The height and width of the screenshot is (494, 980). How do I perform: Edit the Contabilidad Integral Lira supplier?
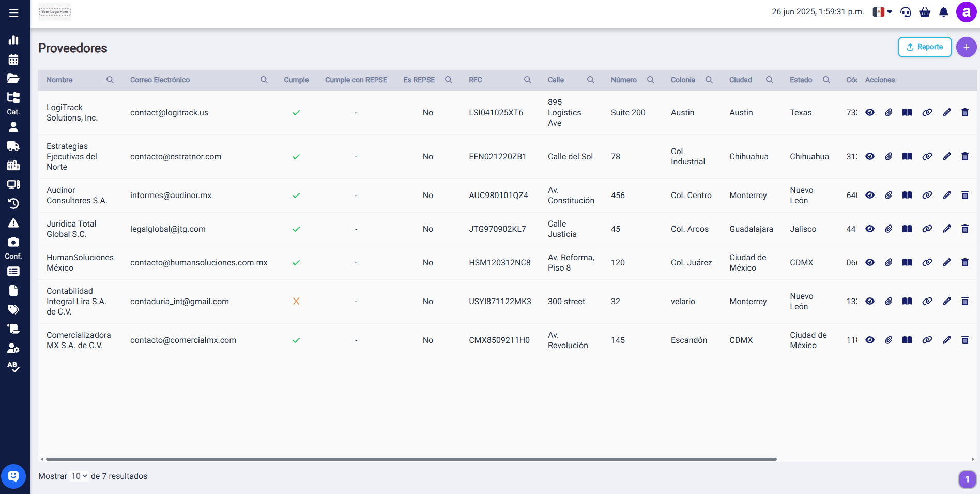(947, 301)
